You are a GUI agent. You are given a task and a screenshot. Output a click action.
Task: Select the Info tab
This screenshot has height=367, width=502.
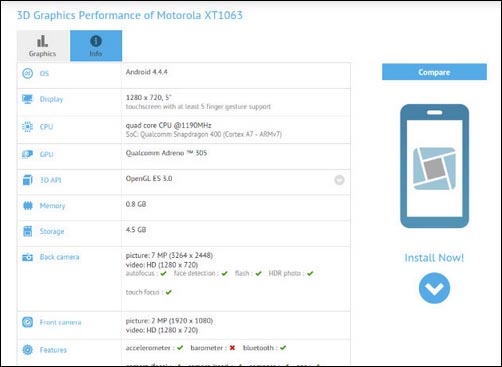96,46
